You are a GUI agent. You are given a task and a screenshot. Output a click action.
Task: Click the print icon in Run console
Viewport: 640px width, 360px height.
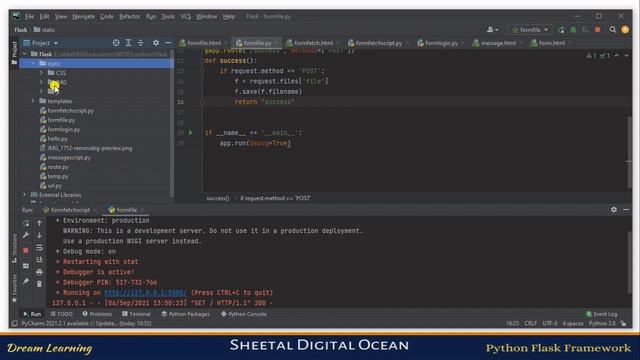[x=39, y=272]
